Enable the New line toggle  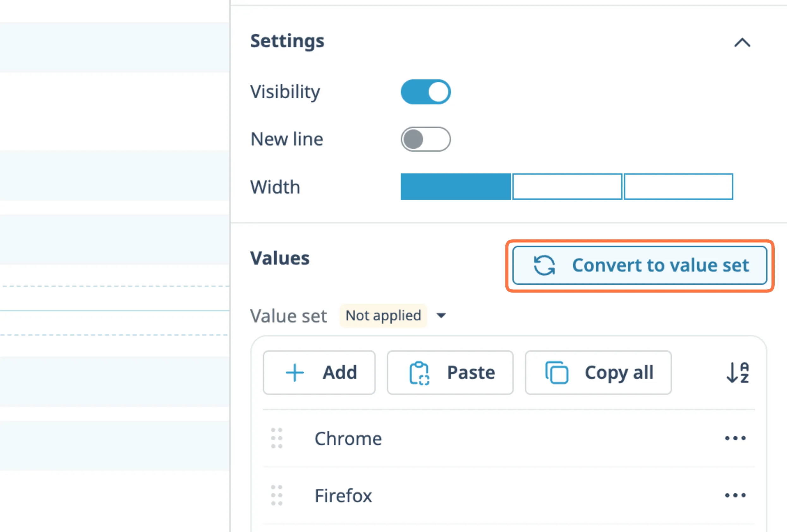point(426,139)
